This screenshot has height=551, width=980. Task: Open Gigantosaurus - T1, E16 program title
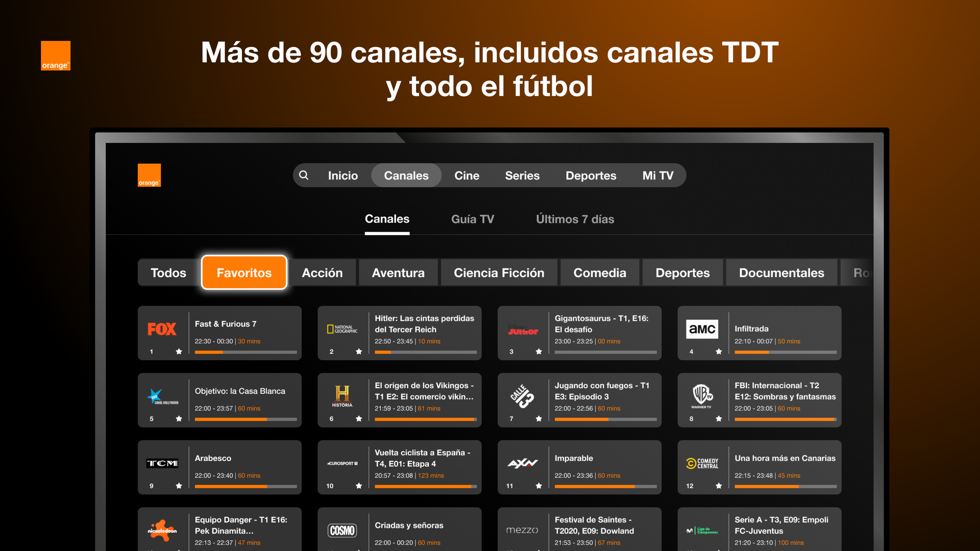pyautogui.click(x=601, y=324)
